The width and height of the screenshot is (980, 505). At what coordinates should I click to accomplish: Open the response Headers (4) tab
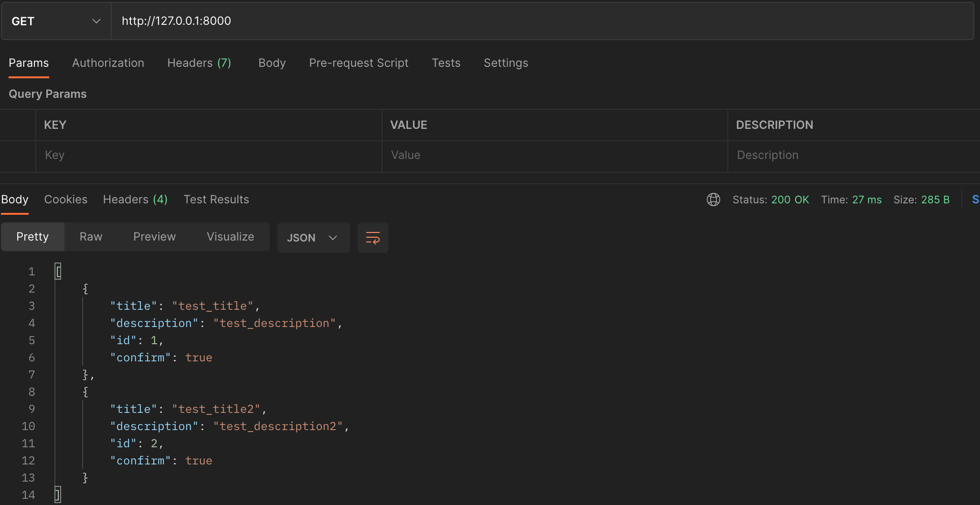(135, 200)
